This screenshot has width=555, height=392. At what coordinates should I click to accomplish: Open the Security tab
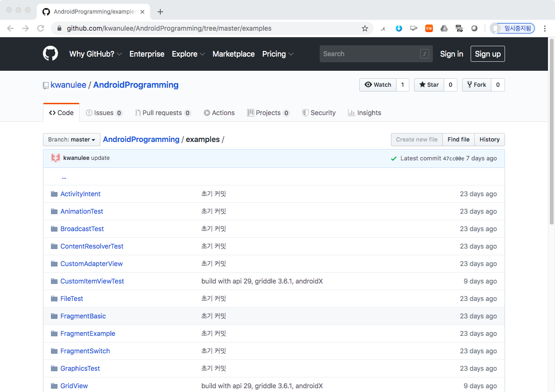click(x=319, y=113)
